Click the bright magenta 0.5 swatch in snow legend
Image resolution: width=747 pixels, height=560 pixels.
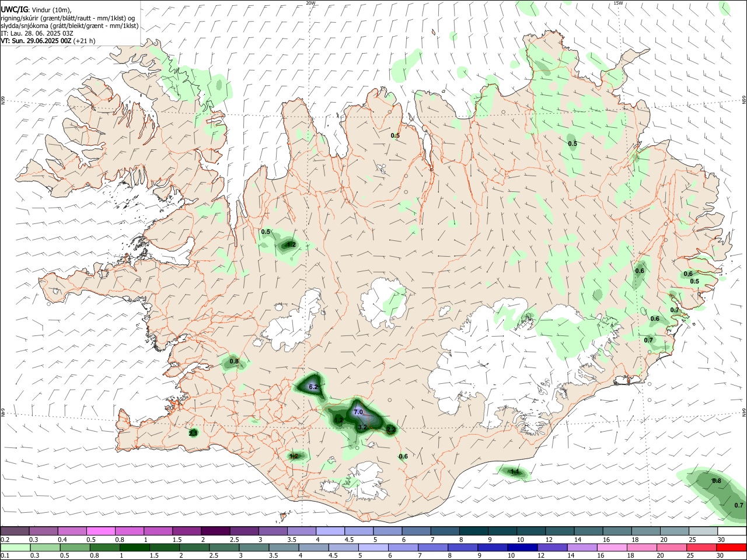click(x=102, y=531)
